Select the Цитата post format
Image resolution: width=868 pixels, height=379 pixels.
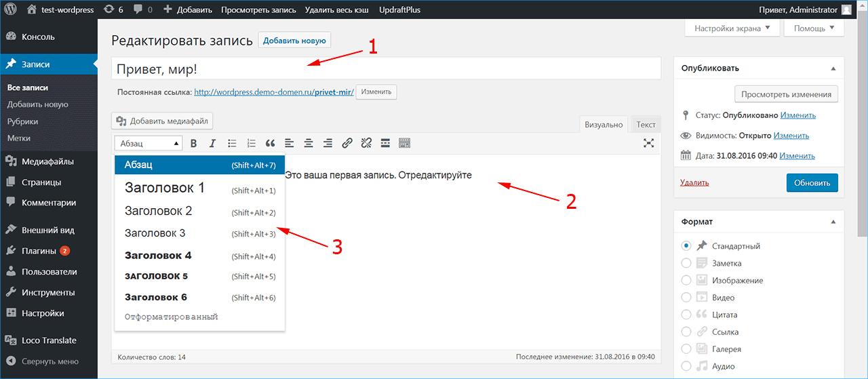(x=686, y=315)
